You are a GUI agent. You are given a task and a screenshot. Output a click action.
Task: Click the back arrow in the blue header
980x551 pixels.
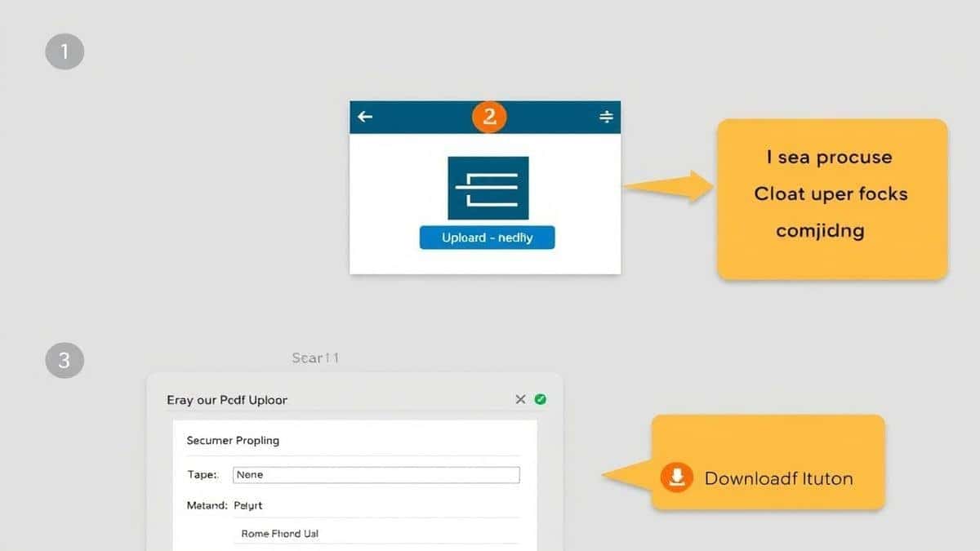(365, 117)
